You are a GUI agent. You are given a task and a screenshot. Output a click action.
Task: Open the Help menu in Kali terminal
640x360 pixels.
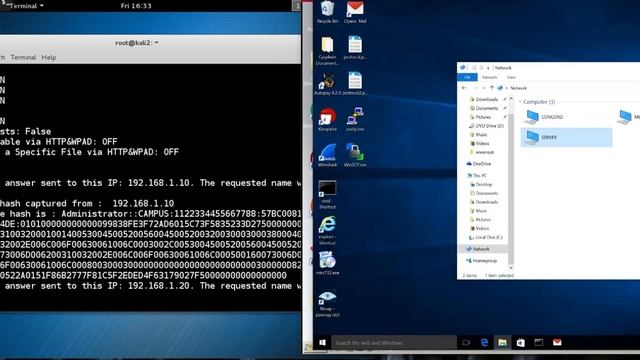point(49,58)
